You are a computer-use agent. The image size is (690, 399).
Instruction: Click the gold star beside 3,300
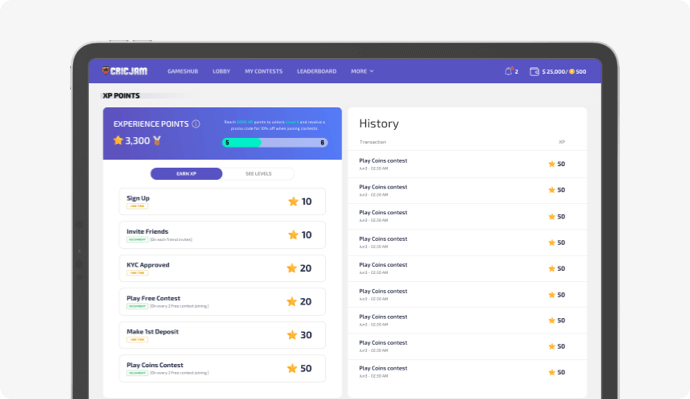coord(118,140)
